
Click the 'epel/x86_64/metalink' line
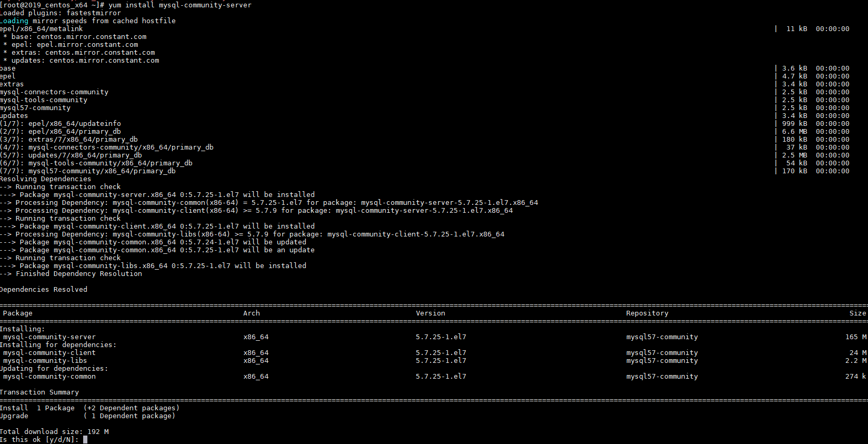(42, 29)
